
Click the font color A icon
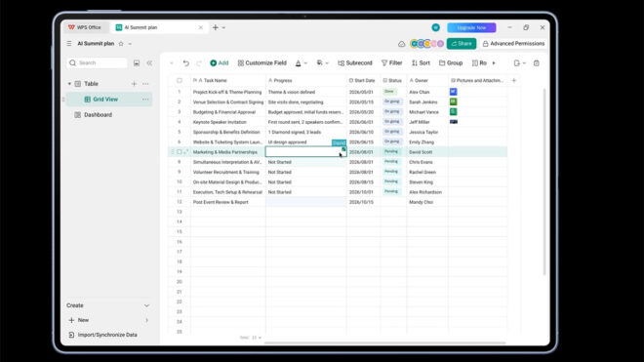[x=299, y=62]
